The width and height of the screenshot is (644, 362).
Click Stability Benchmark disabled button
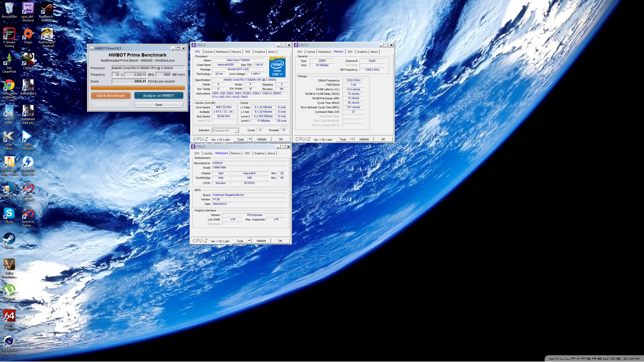pos(111,105)
